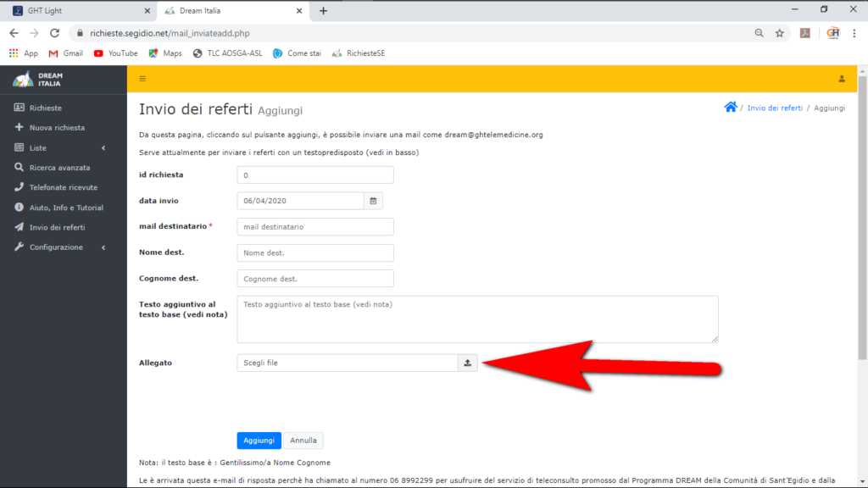This screenshot has width=868, height=488.
Task: Click the calendar icon beside data invio
Action: click(374, 201)
